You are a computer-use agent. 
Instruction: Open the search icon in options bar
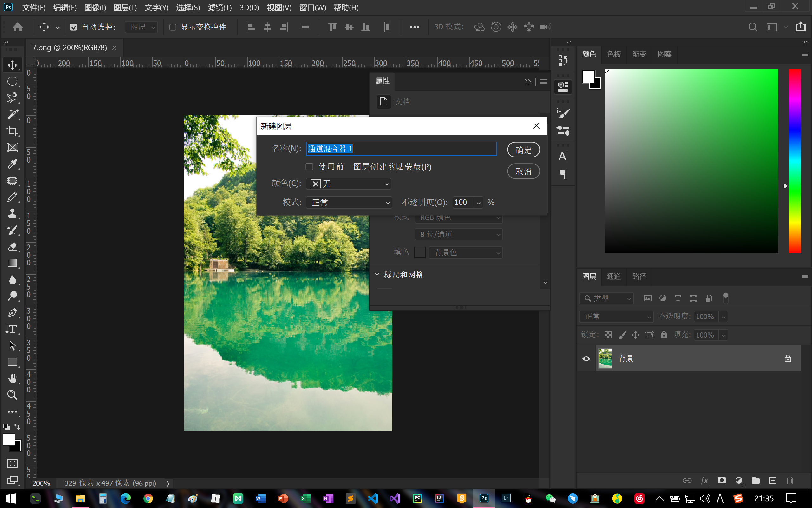tap(753, 27)
